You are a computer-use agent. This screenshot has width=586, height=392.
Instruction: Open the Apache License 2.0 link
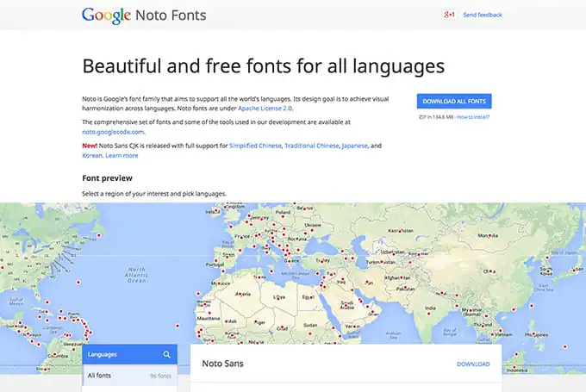click(265, 109)
